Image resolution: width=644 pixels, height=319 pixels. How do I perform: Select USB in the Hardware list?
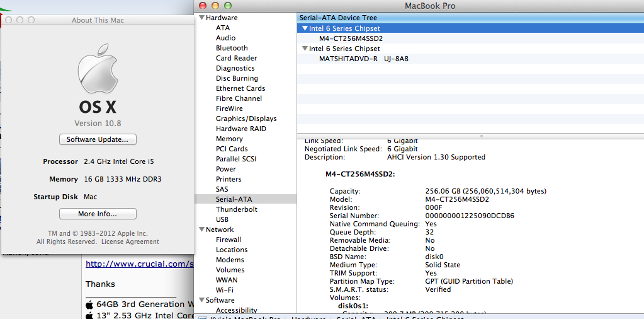tap(222, 219)
